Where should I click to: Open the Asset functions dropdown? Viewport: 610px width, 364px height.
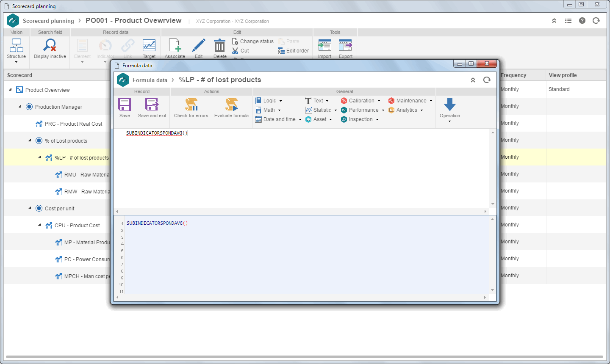click(319, 119)
